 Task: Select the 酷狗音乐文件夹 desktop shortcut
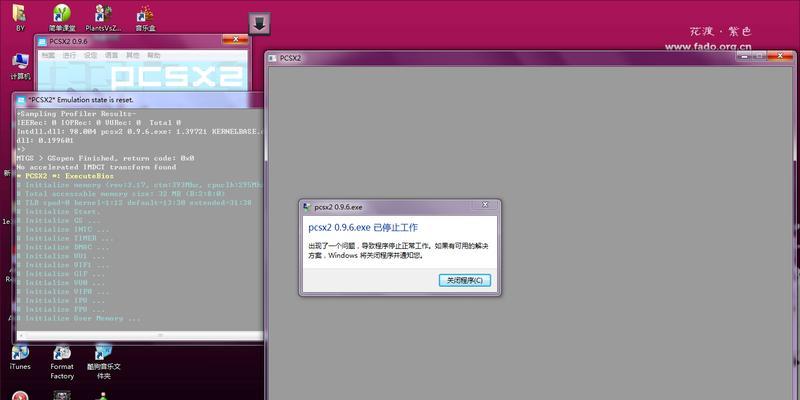point(104,362)
